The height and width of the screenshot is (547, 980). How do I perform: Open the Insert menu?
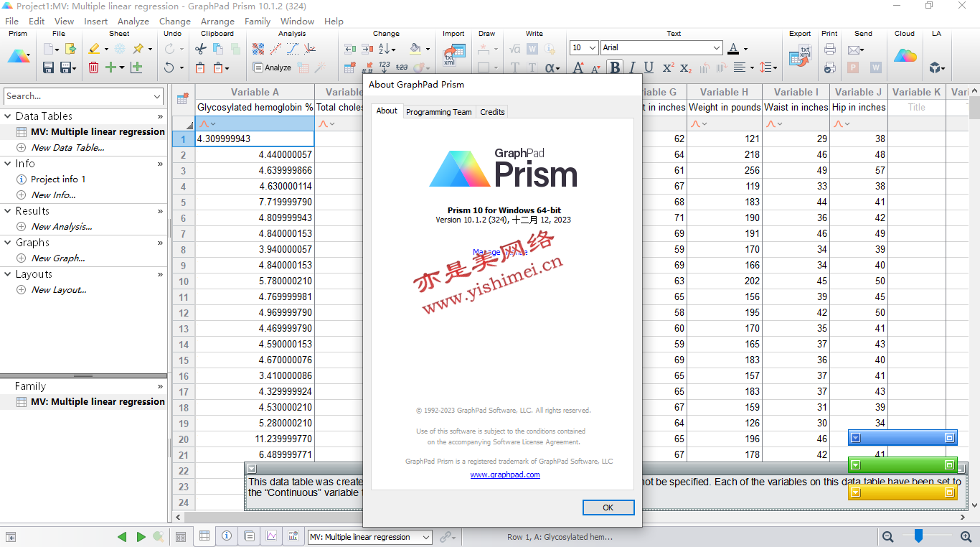[x=95, y=21]
